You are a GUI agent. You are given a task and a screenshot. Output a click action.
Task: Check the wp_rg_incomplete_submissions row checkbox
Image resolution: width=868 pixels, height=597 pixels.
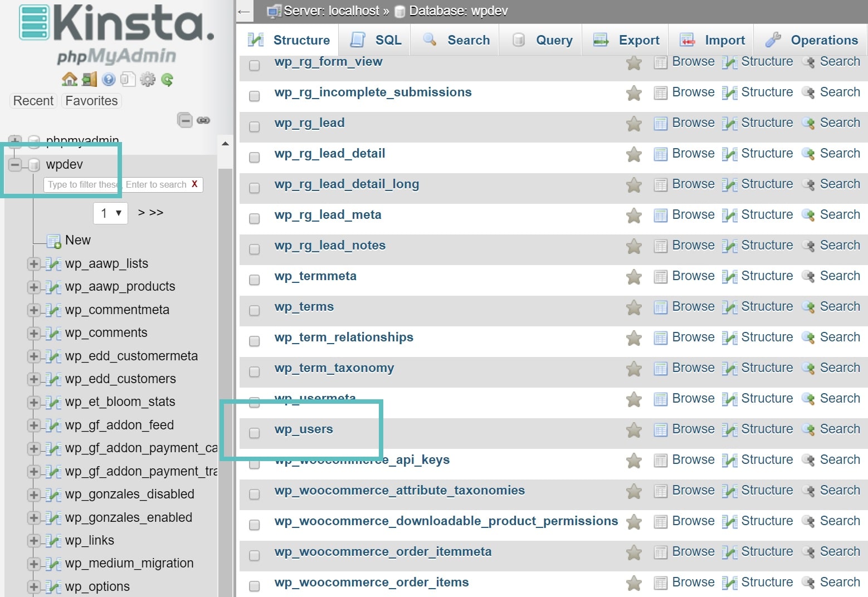coord(254,96)
